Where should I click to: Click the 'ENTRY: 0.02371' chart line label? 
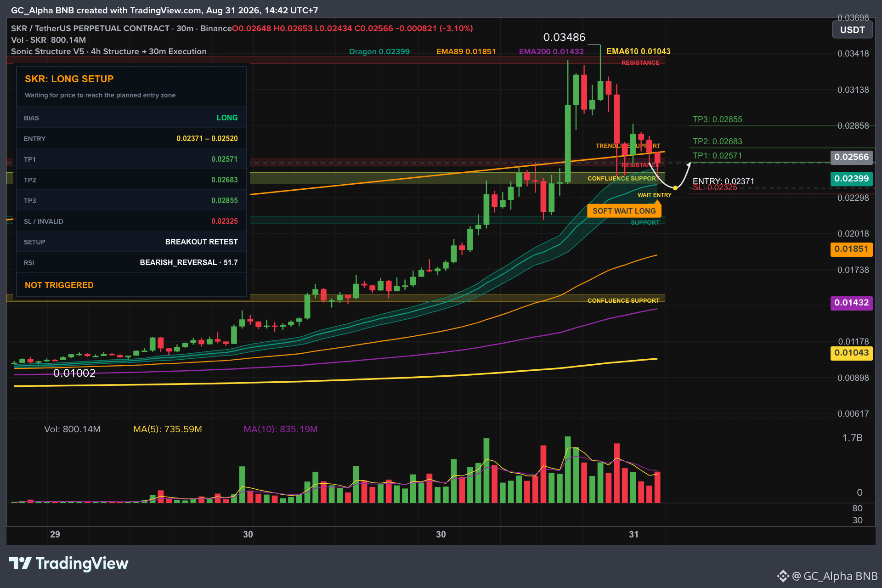[x=724, y=181]
